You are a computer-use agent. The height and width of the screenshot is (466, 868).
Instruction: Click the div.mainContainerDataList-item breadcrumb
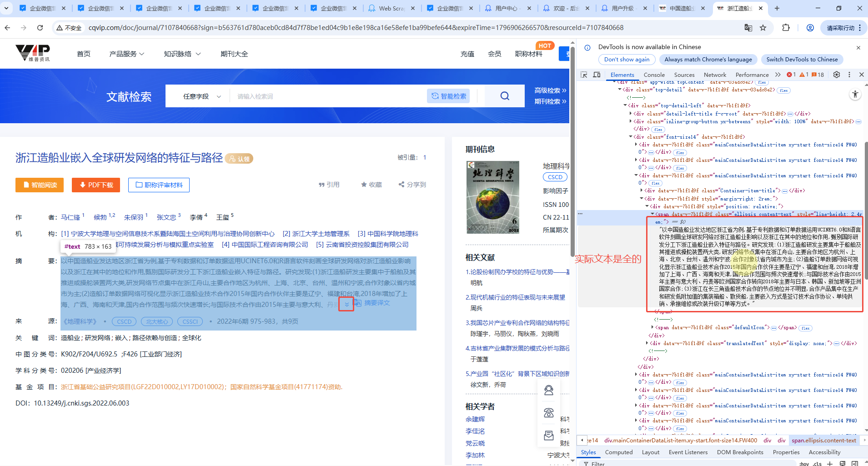(x=681, y=441)
